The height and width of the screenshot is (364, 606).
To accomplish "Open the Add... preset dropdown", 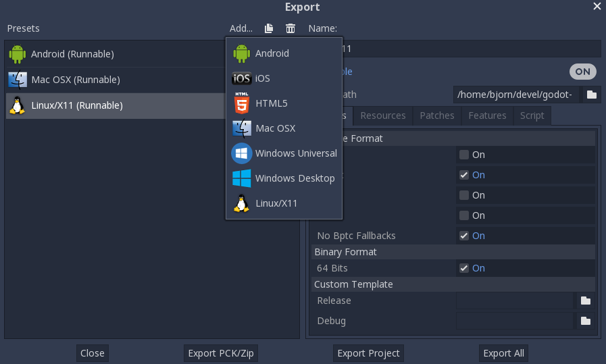I will coord(241,28).
